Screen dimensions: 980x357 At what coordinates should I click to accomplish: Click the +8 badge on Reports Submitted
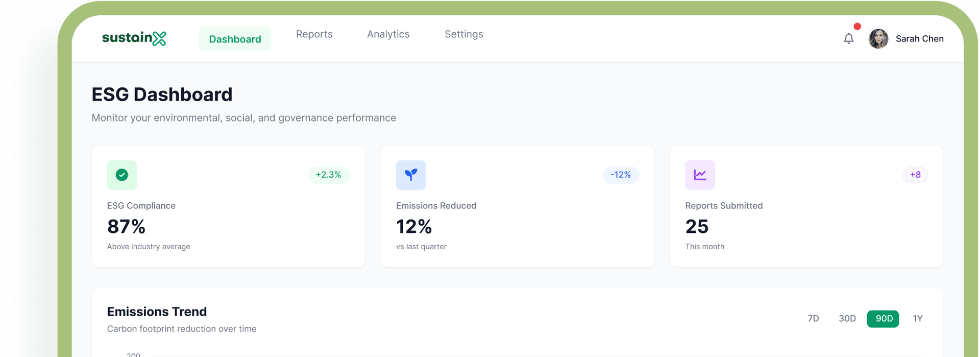[x=915, y=175]
